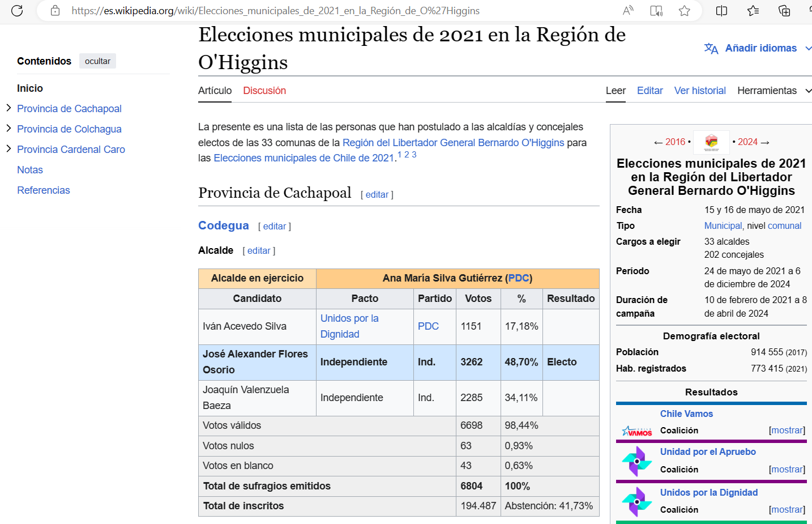Go to the 2024 election in the infobox
Viewport: 812px width, 524px height.
coord(747,142)
